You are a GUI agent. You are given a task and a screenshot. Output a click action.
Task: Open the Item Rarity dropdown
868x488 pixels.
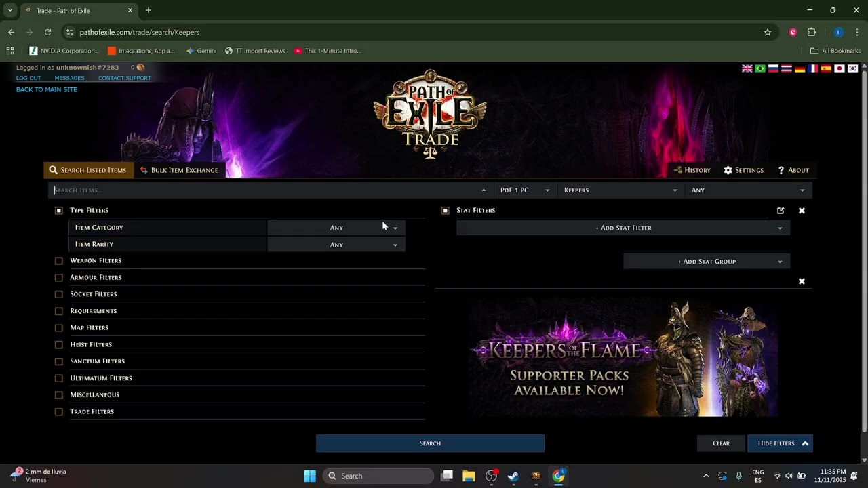coord(336,245)
